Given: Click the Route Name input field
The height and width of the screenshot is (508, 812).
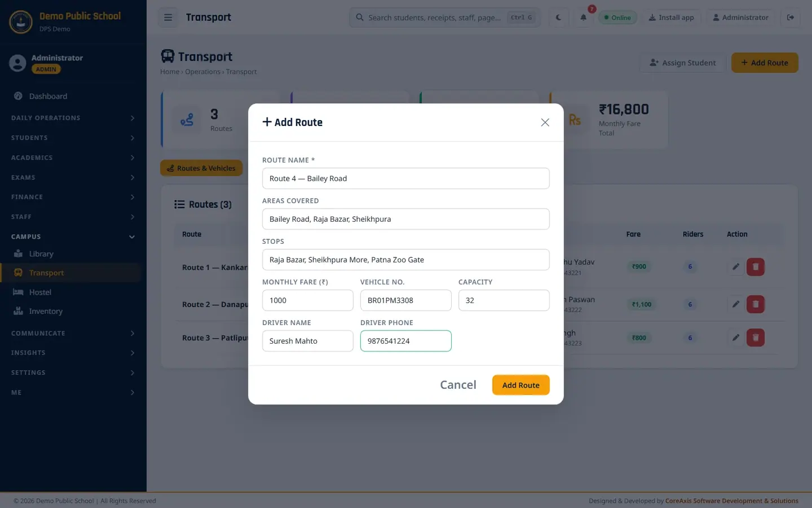Looking at the screenshot, I should point(406,178).
